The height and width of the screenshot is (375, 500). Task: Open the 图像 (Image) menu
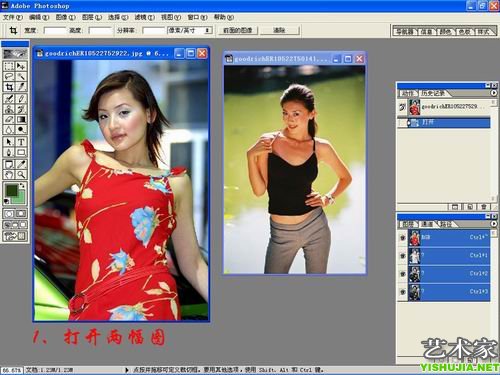tap(65, 17)
